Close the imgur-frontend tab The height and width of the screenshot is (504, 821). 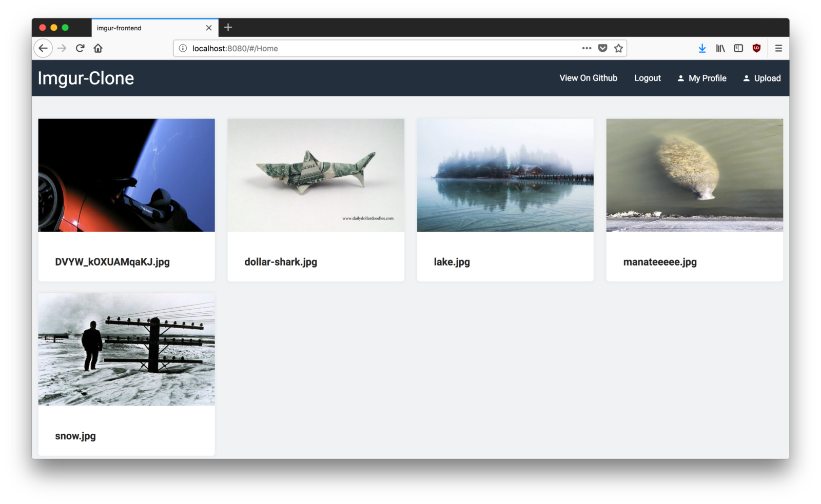coord(209,28)
